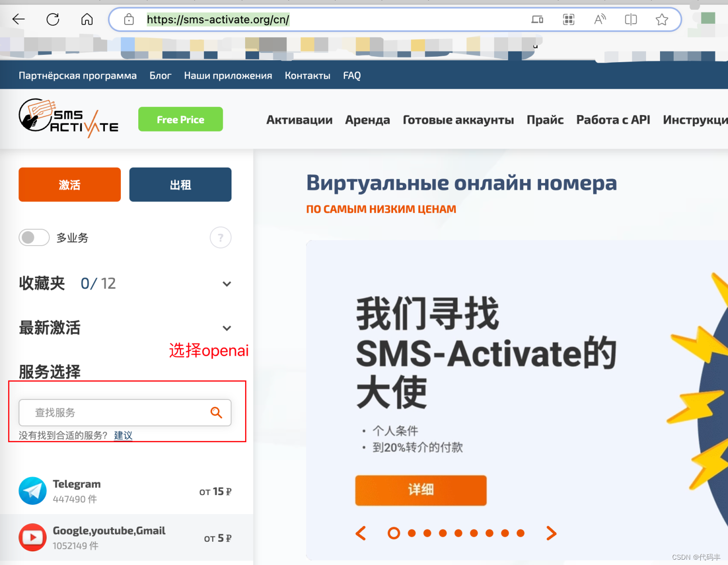
Task: Click the orange search magnifier icon
Action: pos(216,413)
